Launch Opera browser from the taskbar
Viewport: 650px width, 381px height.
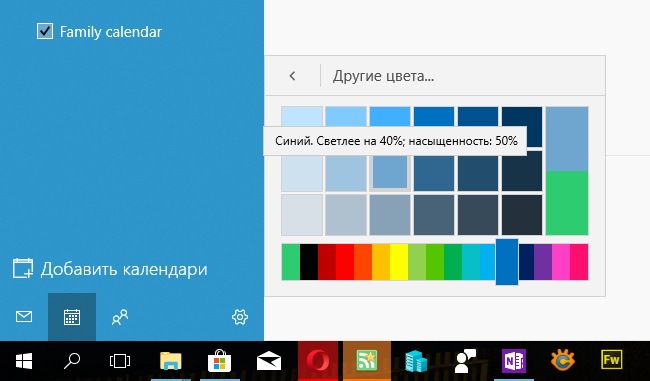tap(318, 361)
